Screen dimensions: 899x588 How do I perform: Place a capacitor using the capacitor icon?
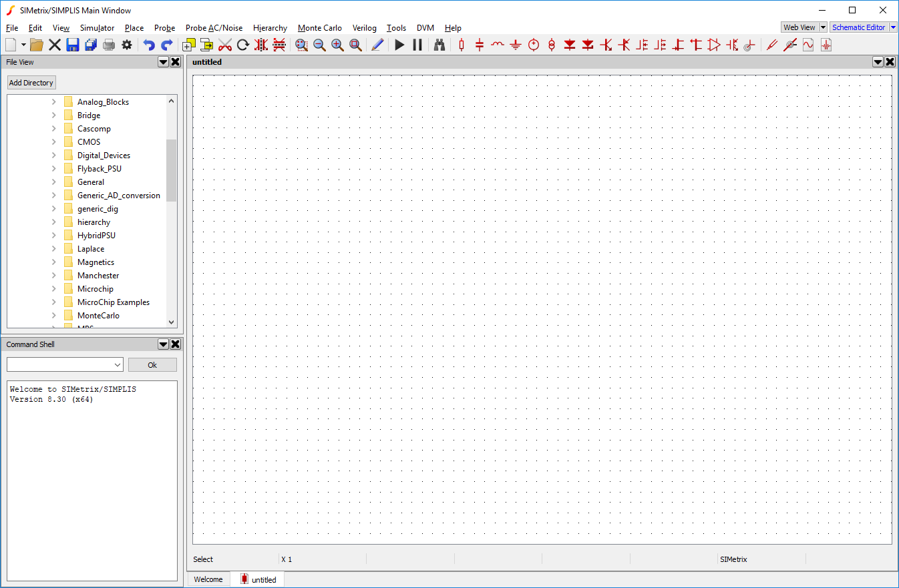tap(480, 45)
